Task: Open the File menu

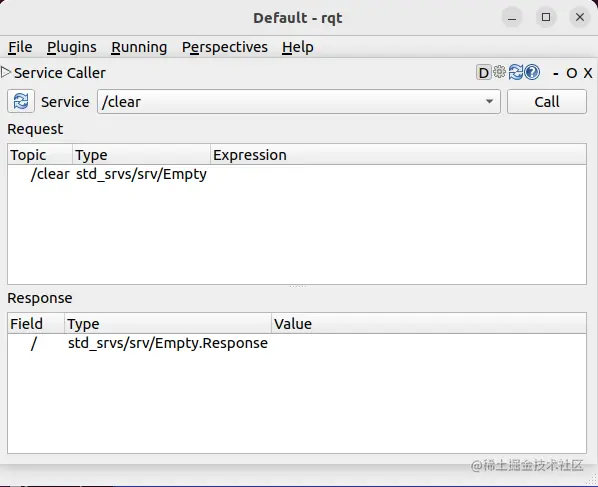Action: pyautogui.click(x=20, y=47)
